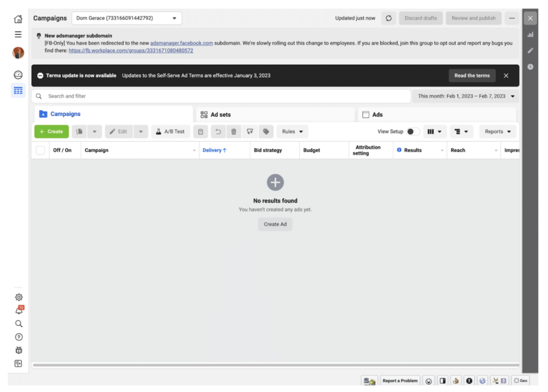Image resolution: width=548 pixels, height=392 pixels.
Task: Toggle the View Setup switch
Action: [x=414, y=132]
